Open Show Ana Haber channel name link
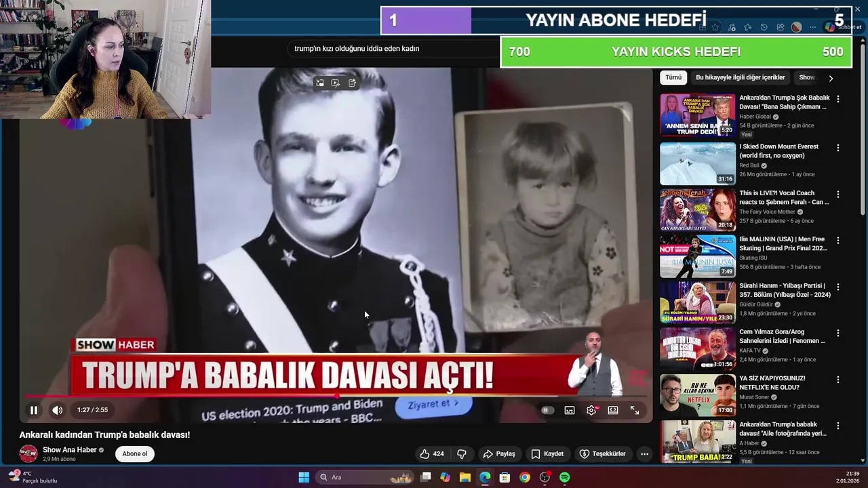Image resolution: width=868 pixels, height=488 pixels. point(70,450)
